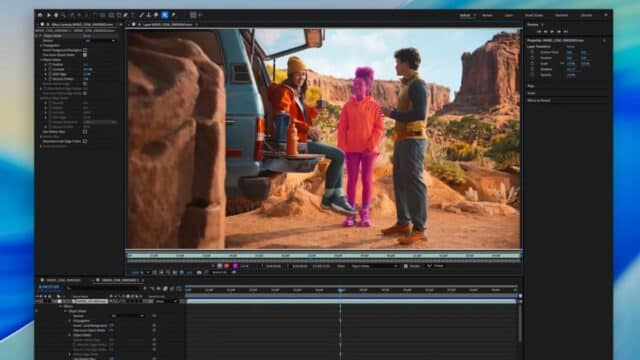Select the Clone Stamp tool
This screenshot has width=640, height=360.
point(149,15)
